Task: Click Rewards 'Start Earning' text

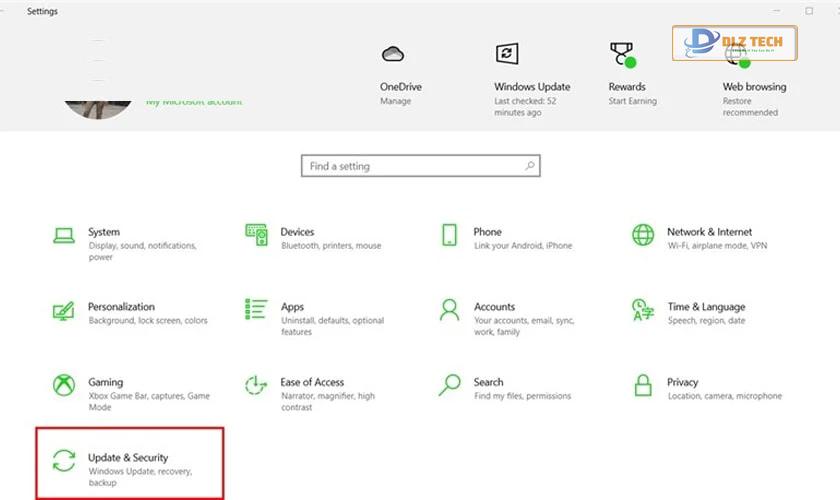Action: tap(632, 101)
